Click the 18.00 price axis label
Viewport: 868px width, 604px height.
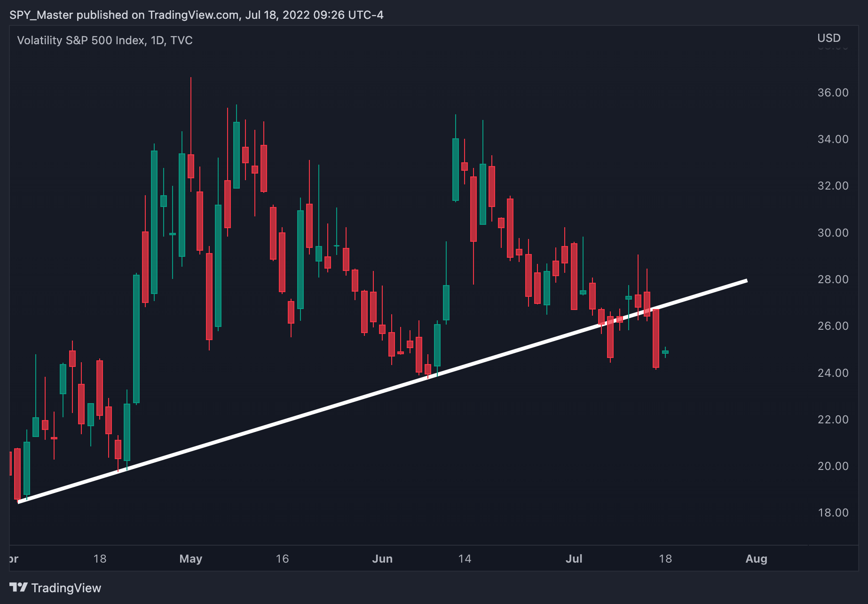point(833,513)
